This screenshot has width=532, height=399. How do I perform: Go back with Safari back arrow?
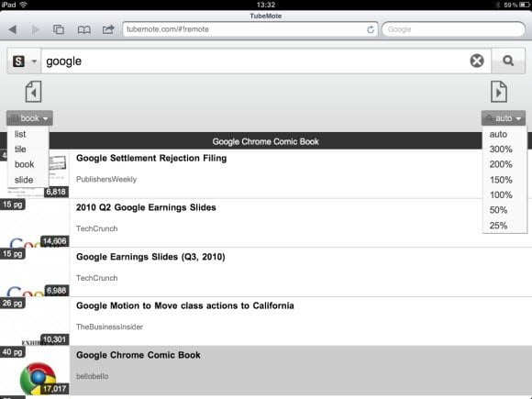point(13,29)
